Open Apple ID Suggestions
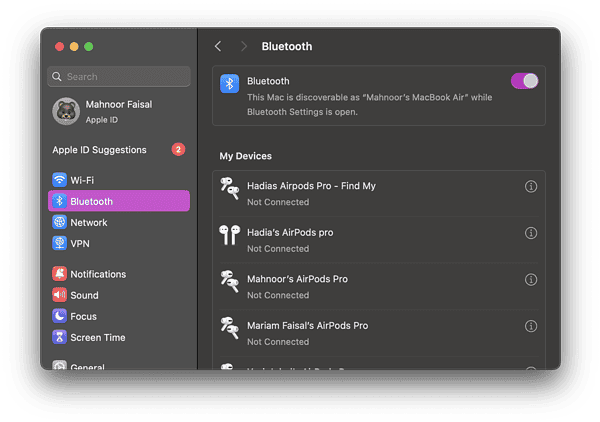The width and height of the screenshot is (600, 422). point(100,150)
